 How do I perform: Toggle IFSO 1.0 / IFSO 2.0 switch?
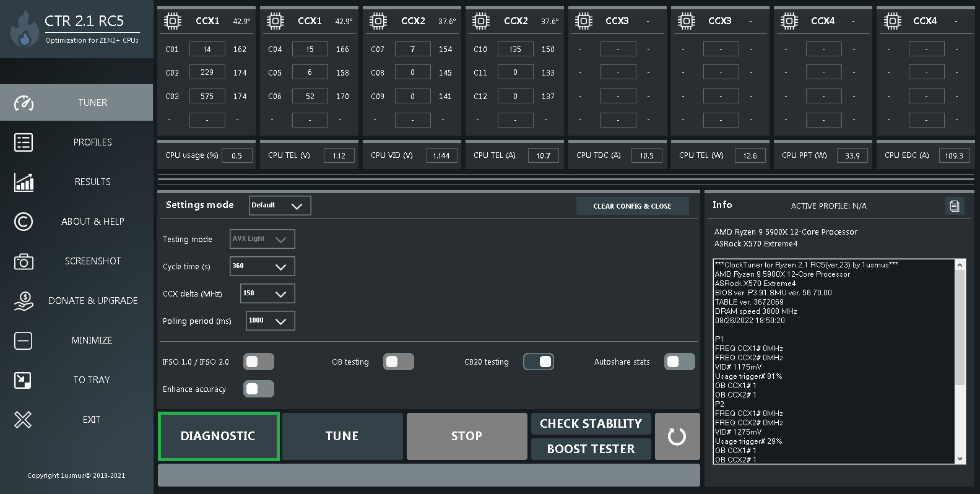tap(259, 362)
